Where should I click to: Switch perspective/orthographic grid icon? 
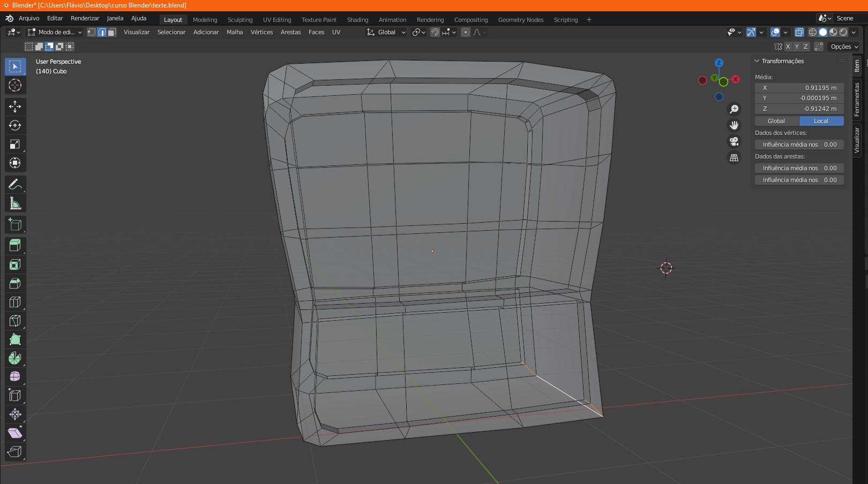pyautogui.click(x=734, y=157)
